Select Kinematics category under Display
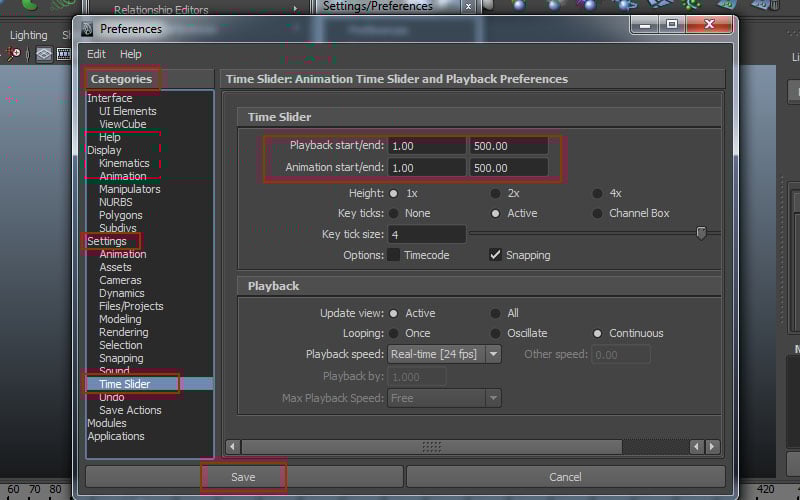This screenshot has width=800, height=500. [124, 163]
